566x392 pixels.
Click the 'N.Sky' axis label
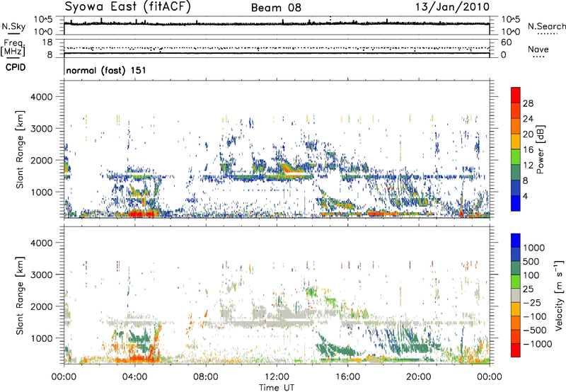[13, 26]
